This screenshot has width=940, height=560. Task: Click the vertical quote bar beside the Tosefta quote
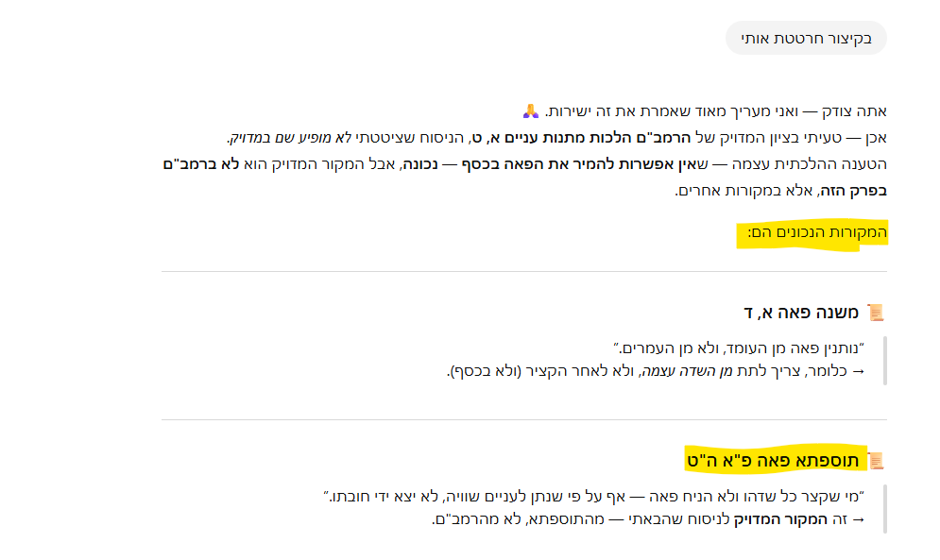[x=884, y=507]
